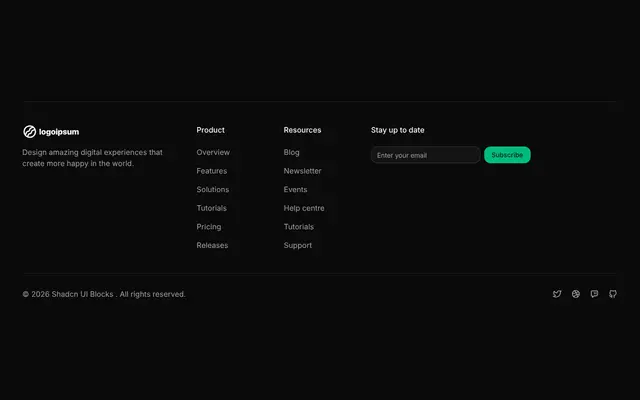Focus the 'Enter your email' field
This screenshot has height=400, width=640.
pos(426,155)
